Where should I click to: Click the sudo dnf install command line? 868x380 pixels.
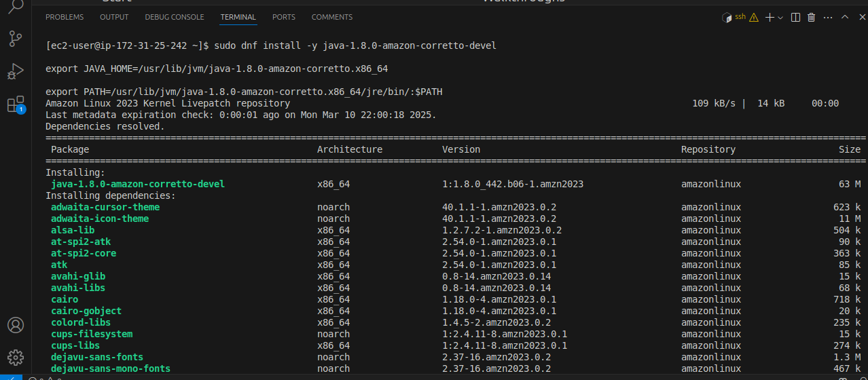[271, 46]
